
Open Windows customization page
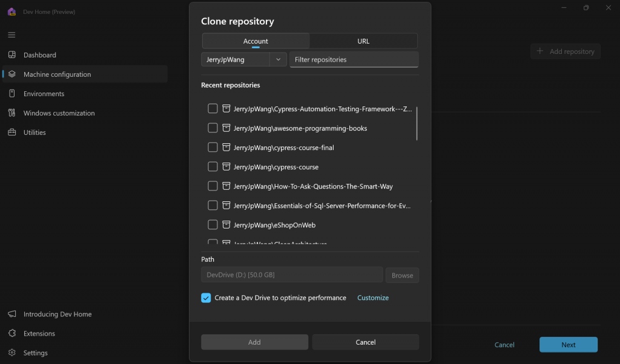(x=85, y=113)
